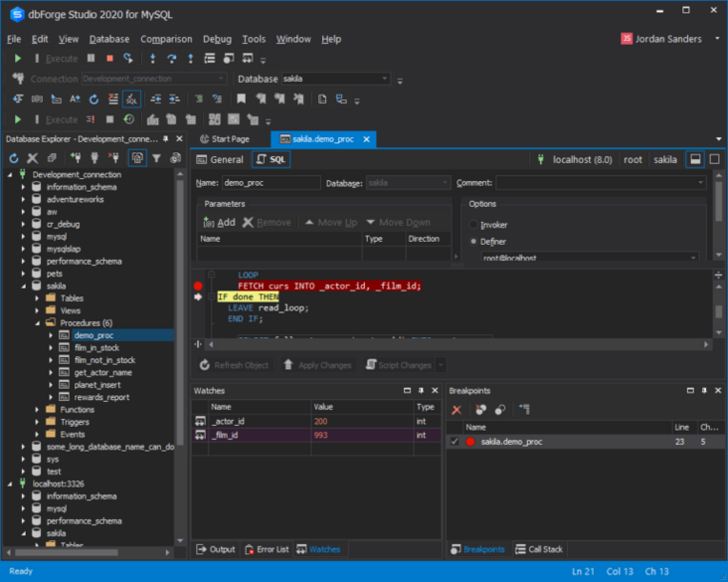Viewport: 728px width, 582px height.
Task: Expand the Tables folder under sakila
Action: click(x=38, y=297)
